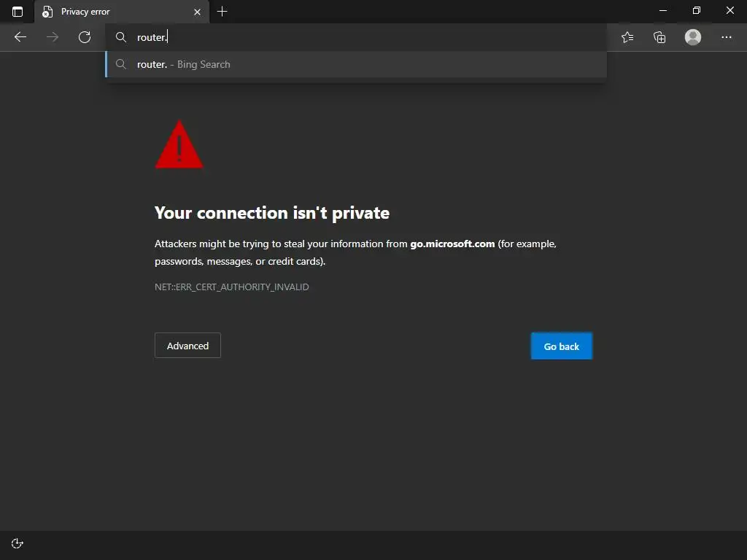Image resolution: width=747 pixels, height=560 pixels.
Task: Click the forward navigation arrow
Action: click(53, 37)
